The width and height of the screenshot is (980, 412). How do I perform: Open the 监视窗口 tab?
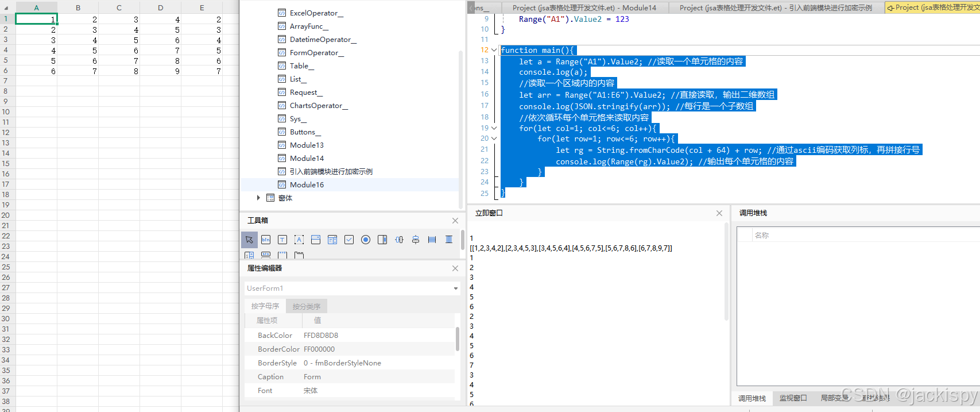(793, 398)
